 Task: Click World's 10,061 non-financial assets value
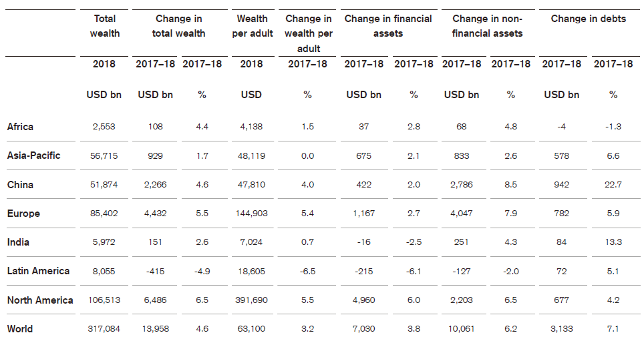(x=462, y=329)
